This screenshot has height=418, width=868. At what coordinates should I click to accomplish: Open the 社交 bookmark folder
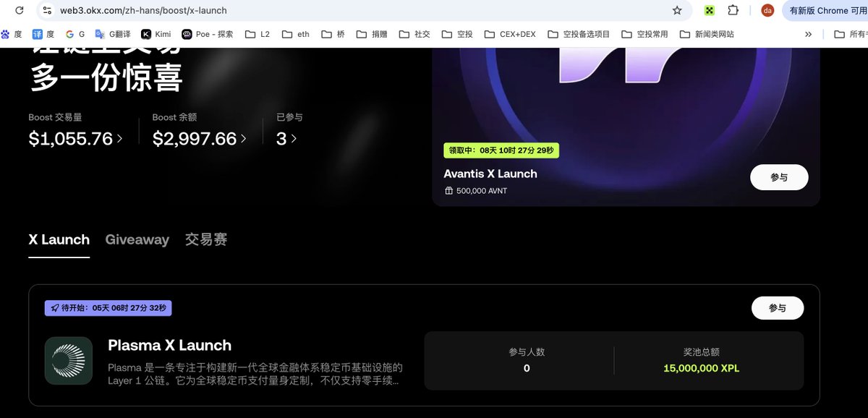tap(414, 34)
